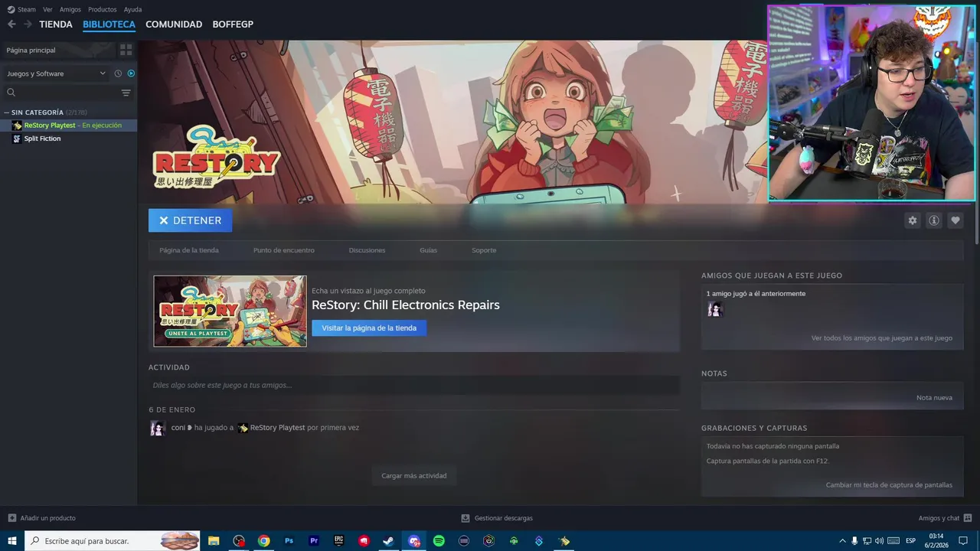Click coni's avatar in activity feed
980x551 pixels.
coord(157,428)
